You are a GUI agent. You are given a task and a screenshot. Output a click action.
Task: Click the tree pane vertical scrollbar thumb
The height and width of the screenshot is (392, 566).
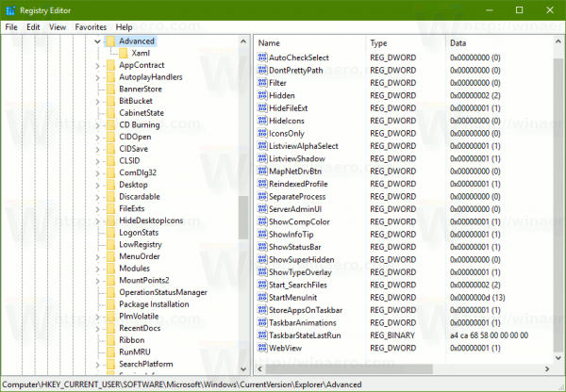pos(243,217)
